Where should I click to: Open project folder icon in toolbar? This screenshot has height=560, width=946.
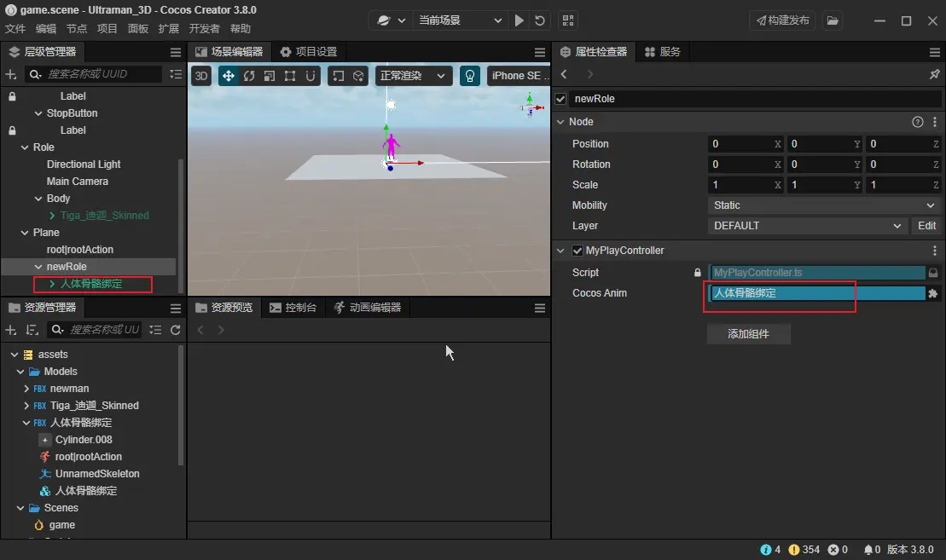833,20
